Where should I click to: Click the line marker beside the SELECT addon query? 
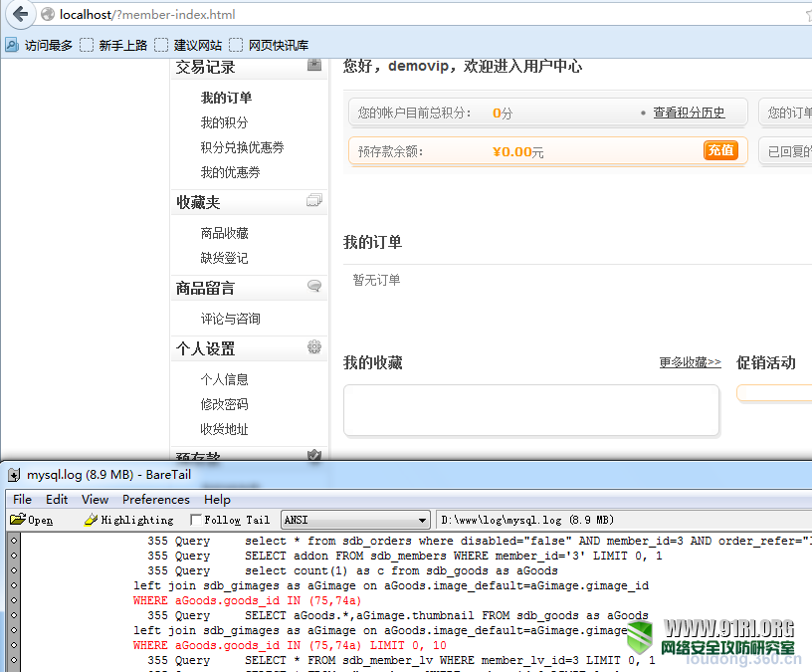[14, 556]
